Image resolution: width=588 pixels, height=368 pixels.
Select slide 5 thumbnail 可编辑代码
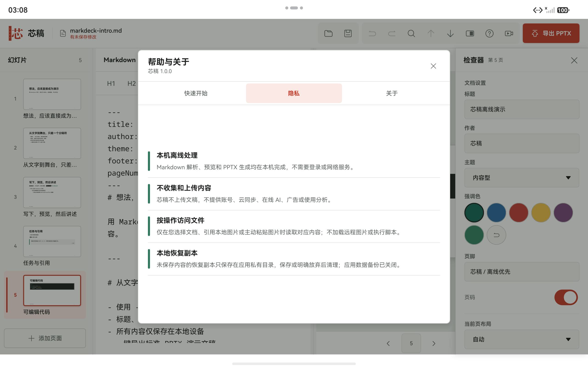tap(52, 290)
